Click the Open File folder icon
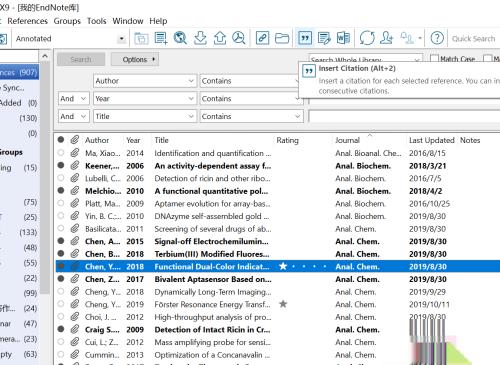500x365 pixels. 282,38
